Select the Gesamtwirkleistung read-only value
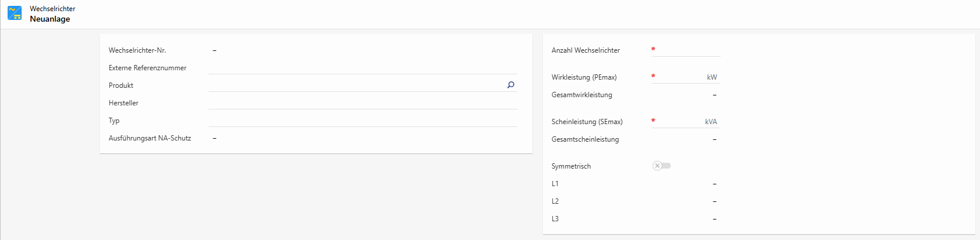The width and height of the screenshot is (980, 240). 714,95
